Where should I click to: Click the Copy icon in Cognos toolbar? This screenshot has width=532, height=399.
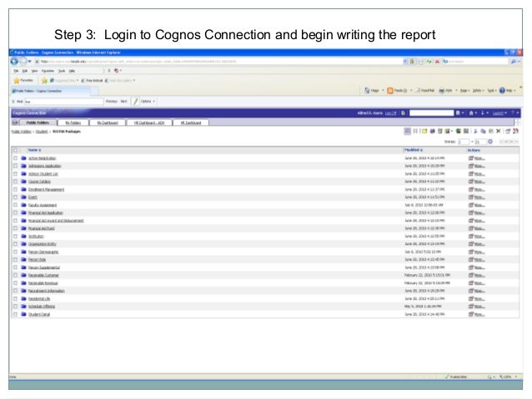pyautogui.click(x=483, y=131)
